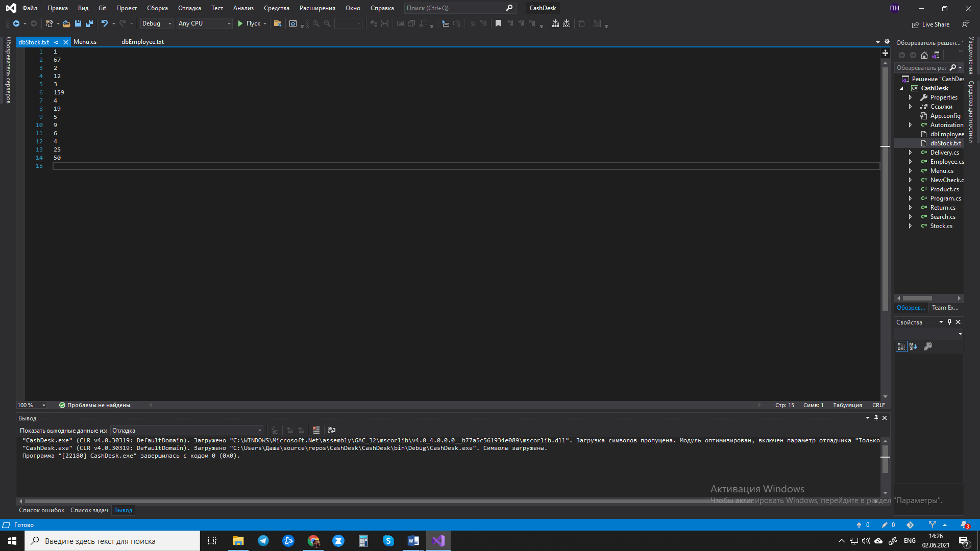Clear all output icon in Вывод panel
The width and height of the screenshot is (980, 551).
point(316,430)
